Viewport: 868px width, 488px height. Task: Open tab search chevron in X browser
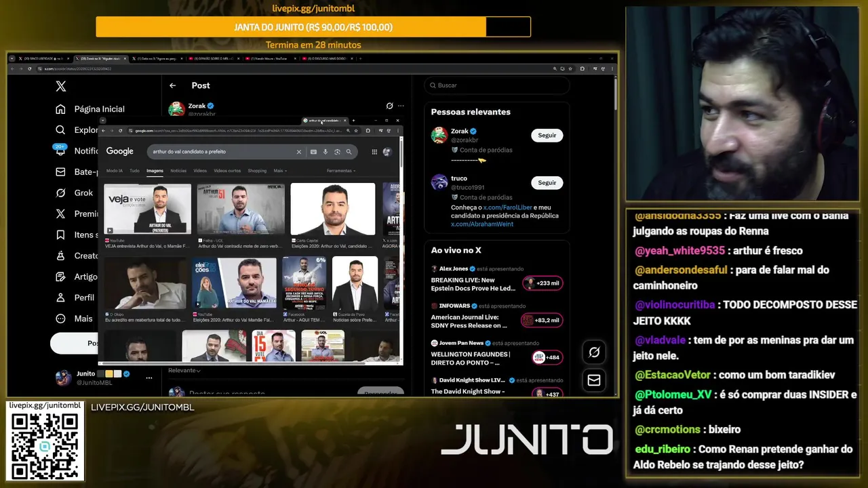12,59
